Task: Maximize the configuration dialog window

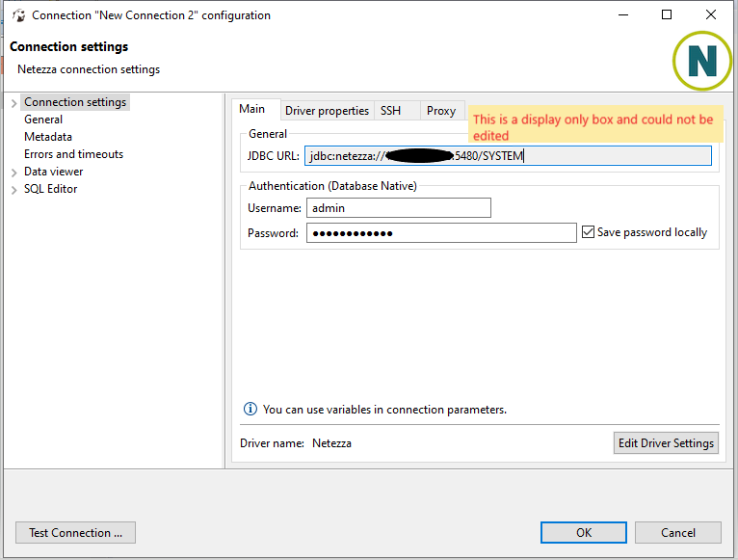Action: point(667,15)
